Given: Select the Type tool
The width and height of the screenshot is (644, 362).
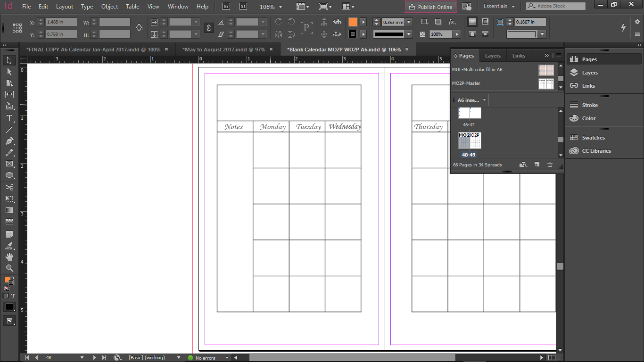Looking at the screenshot, I should pos(9,118).
